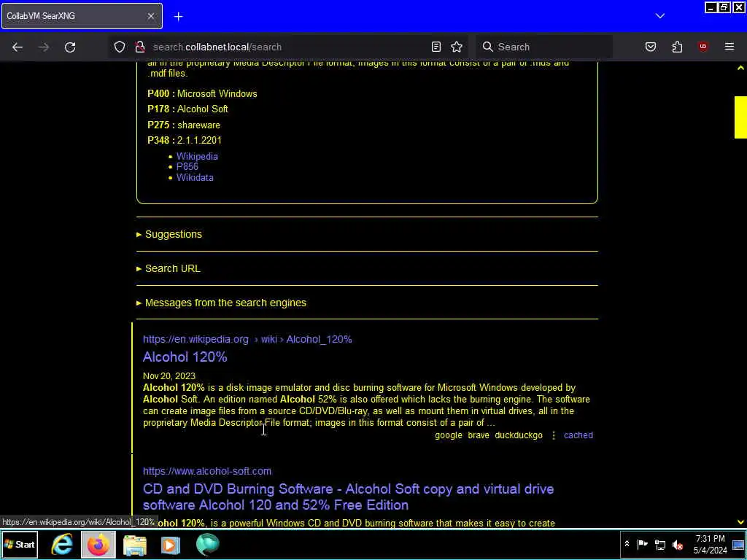The width and height of the screenshot is (747, 560).
Task: Open the network tray icon
Action: tap(660, 544)
